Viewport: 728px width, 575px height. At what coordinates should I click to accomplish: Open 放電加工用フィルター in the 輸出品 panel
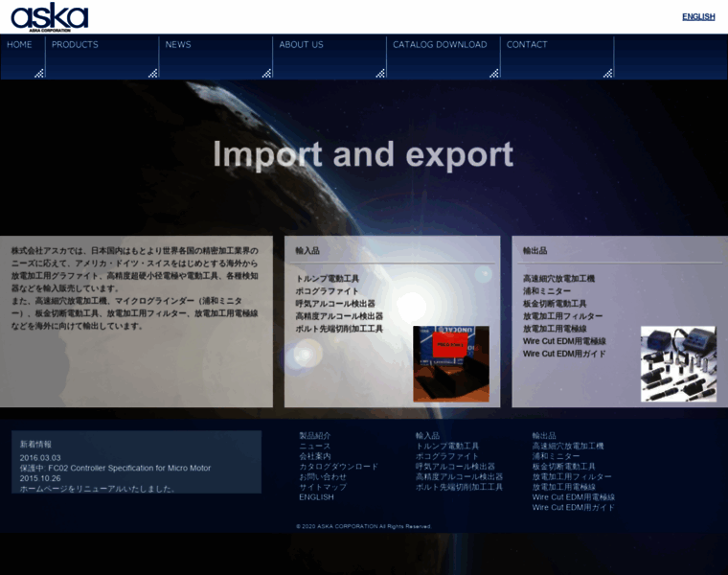click(562, 316)
